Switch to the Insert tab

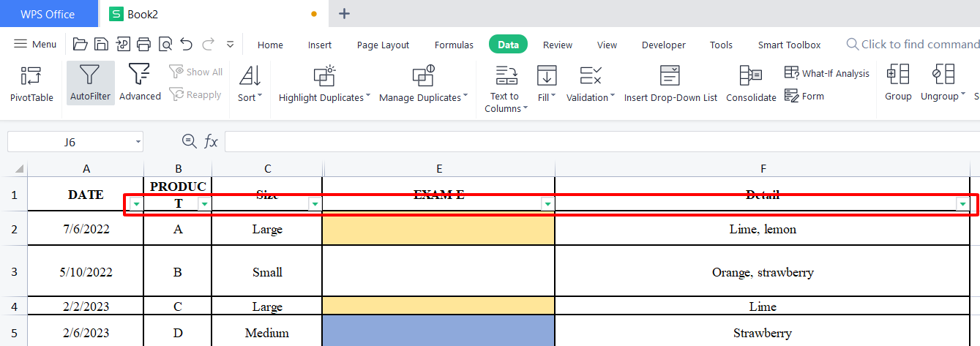[x=320, y=45]
